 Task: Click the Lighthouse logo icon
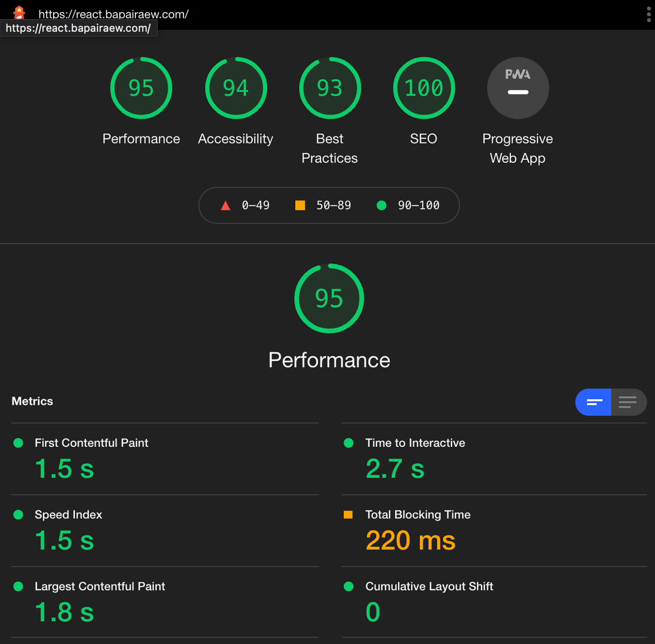19,13
